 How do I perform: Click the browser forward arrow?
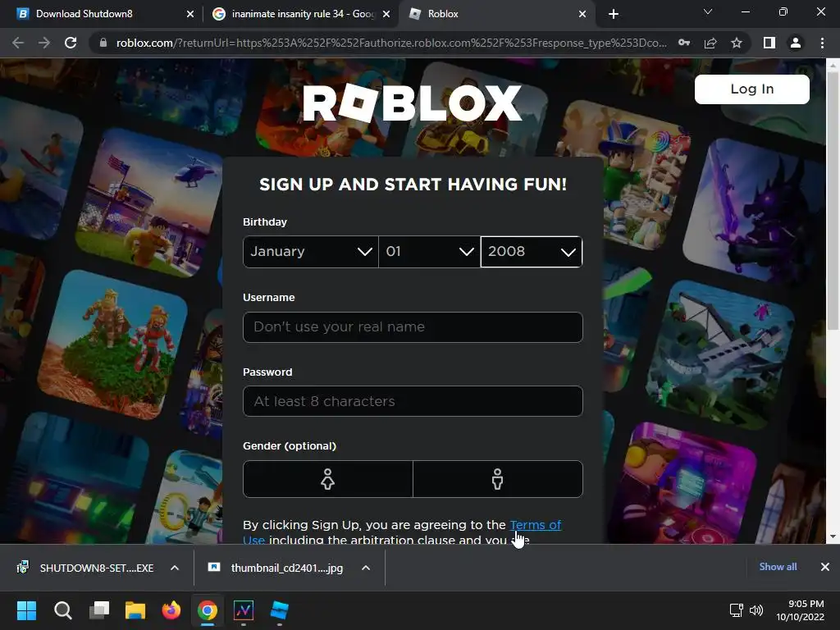click(44, 43)
